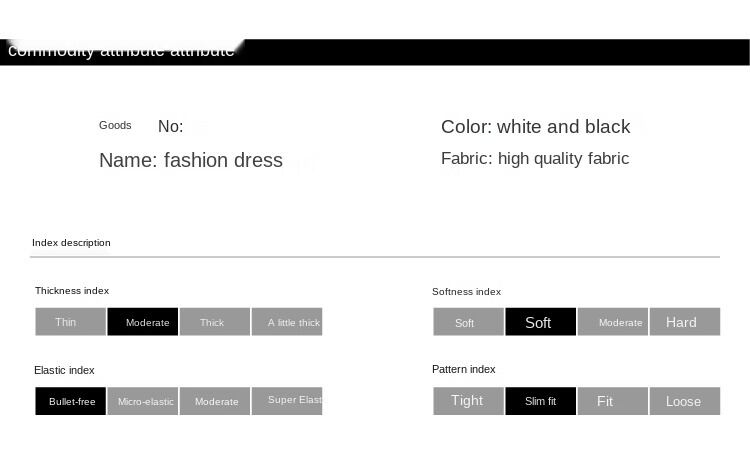The width and height of the screenshot is (750, 462).
Task: Pick Loose in the Pattern index
Action: pyautogui.click(x=685, y=401)
